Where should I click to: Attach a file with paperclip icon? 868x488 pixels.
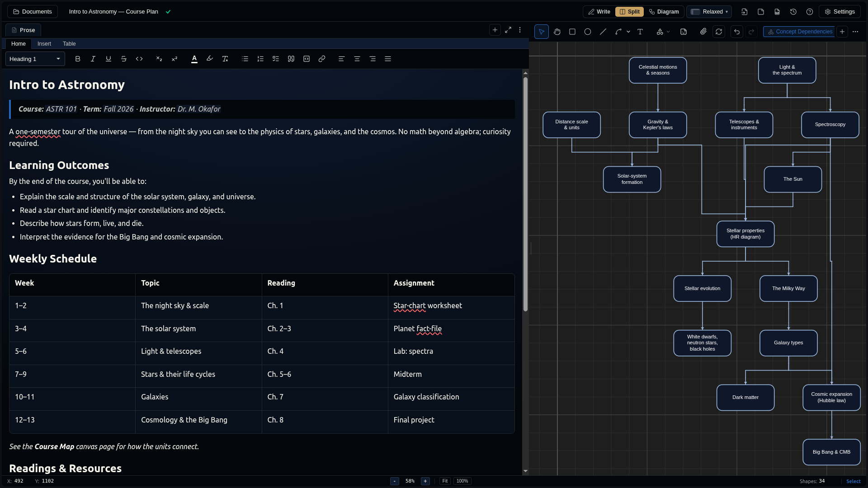703,32
